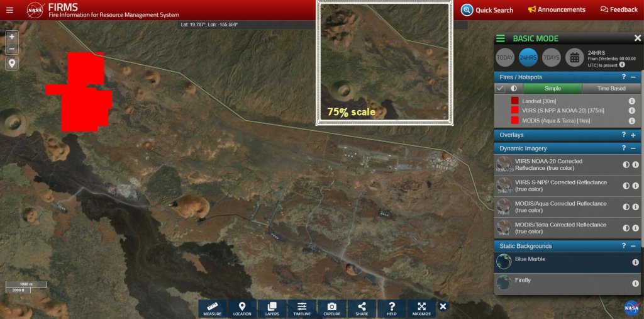Viewport: 644px width, 319px height.
Task: Collapse the Fires / Hotspots section
Action: (633, 77)
